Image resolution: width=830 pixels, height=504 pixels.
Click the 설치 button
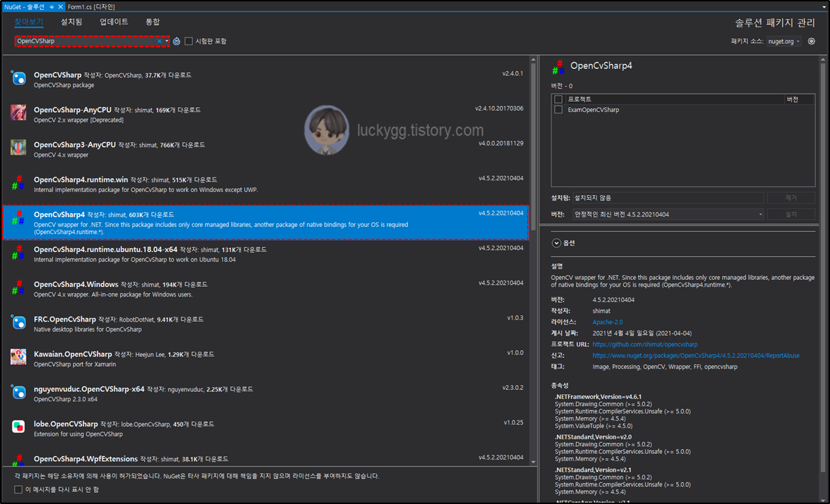tap(792, 214)
